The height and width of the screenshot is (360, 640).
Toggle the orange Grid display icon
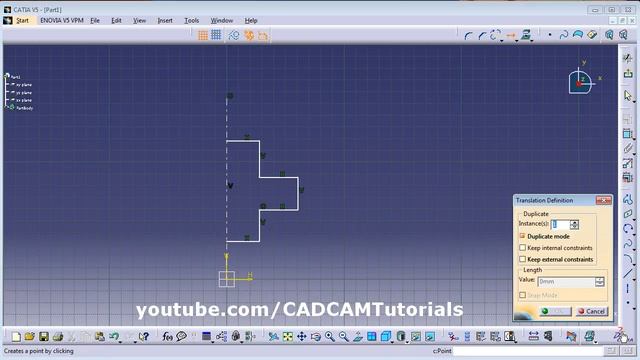203,36
